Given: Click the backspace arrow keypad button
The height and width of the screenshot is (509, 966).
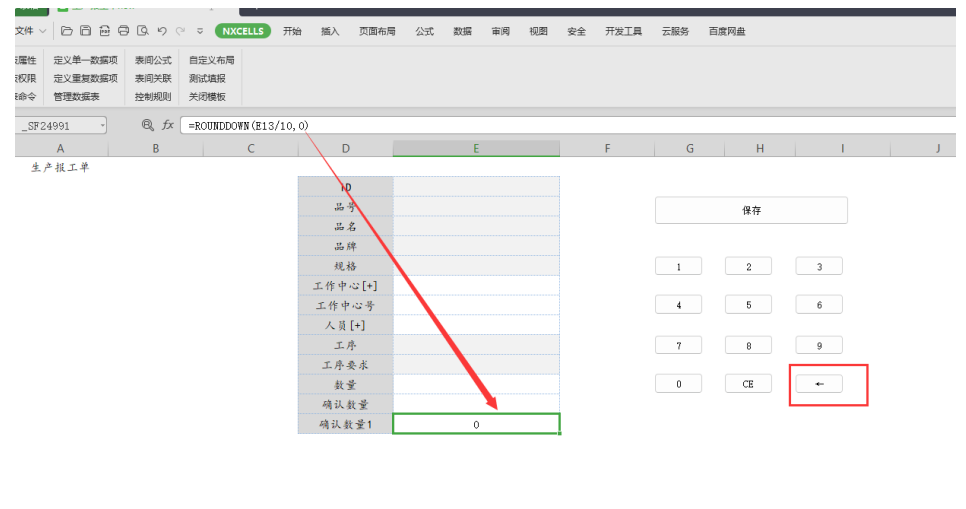Looking at the screenshot, I should point(819,384).
